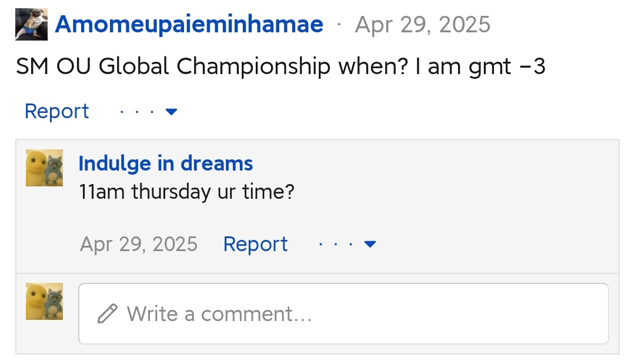The image size is (635, 364).
Task: Click the "11am thursday ur time?" reply text
Action: click(x=186, y=192)
